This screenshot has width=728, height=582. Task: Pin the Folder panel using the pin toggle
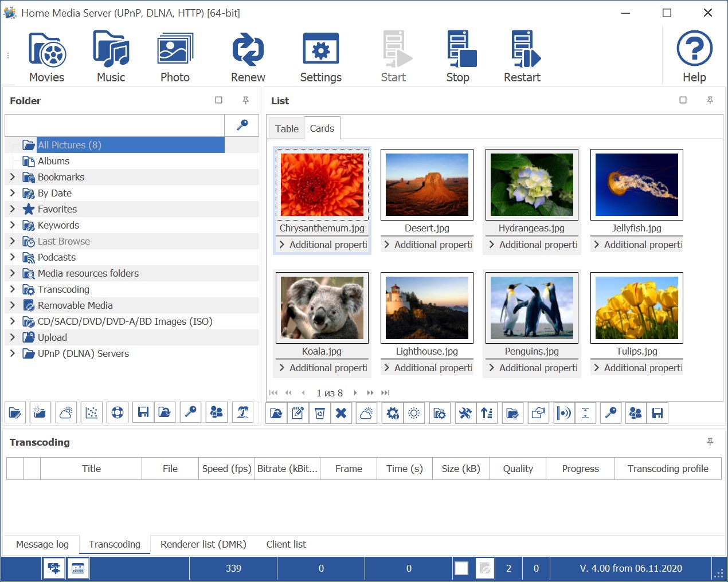(x=245, y=100)
